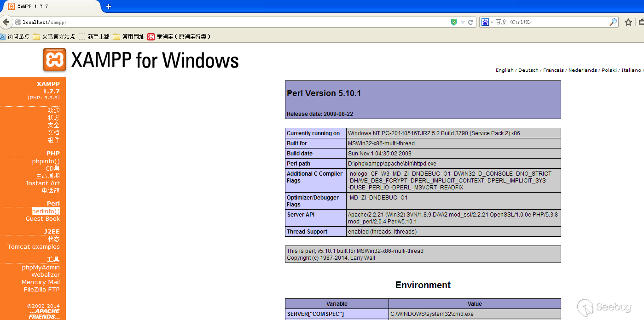Open the Baidu search engine dropdown
Viewport: 644px width, 320px height.
pyautogui.click(x=487, y=22)
